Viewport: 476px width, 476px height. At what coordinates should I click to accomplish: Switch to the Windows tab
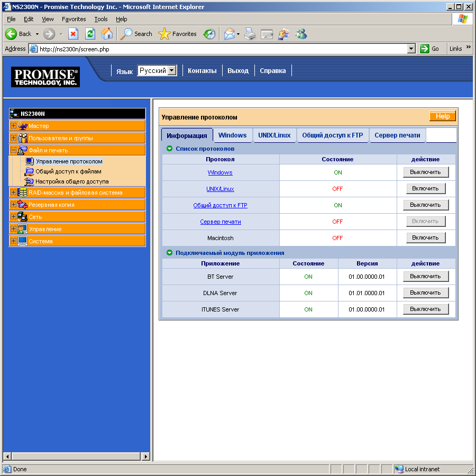(233, 135)
